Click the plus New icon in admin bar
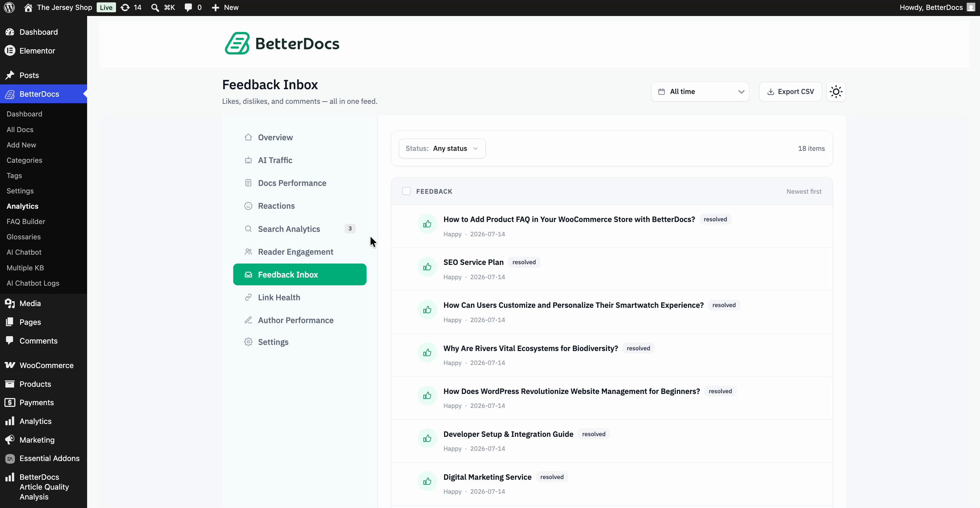Image resolution: width=980 pixels, height=508 pixels. tap(215, 7)
